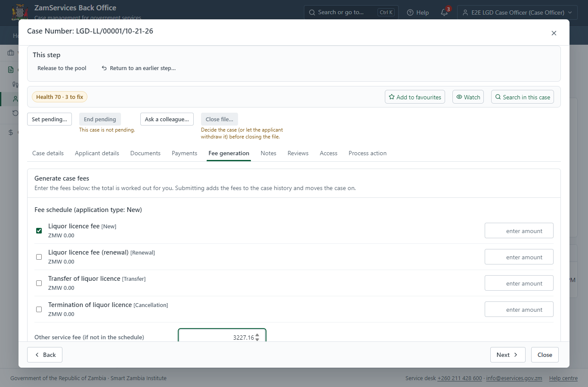Image resolution: width=588 pixels, height=387 pixels.
Task: Click the briefcase icon in the sidebar
Action: pos(11,52)
